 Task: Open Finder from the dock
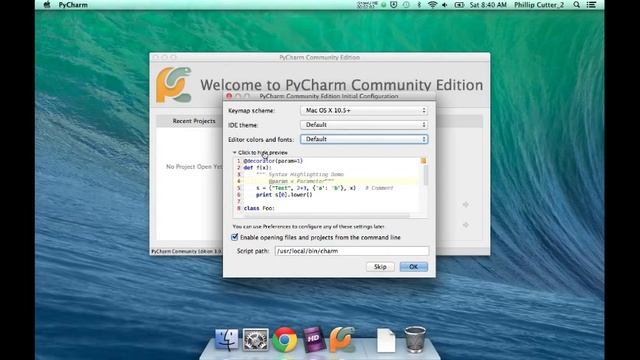227,339
